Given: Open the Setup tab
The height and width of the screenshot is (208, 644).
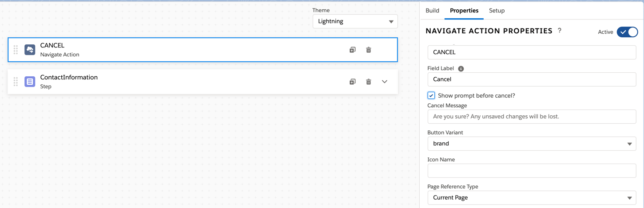Looking at the screenshot, I should tap(497, 11).
